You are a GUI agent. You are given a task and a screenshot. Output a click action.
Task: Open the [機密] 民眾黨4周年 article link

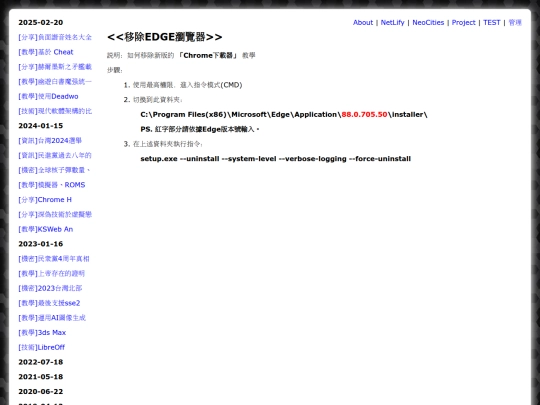[54, 259]
